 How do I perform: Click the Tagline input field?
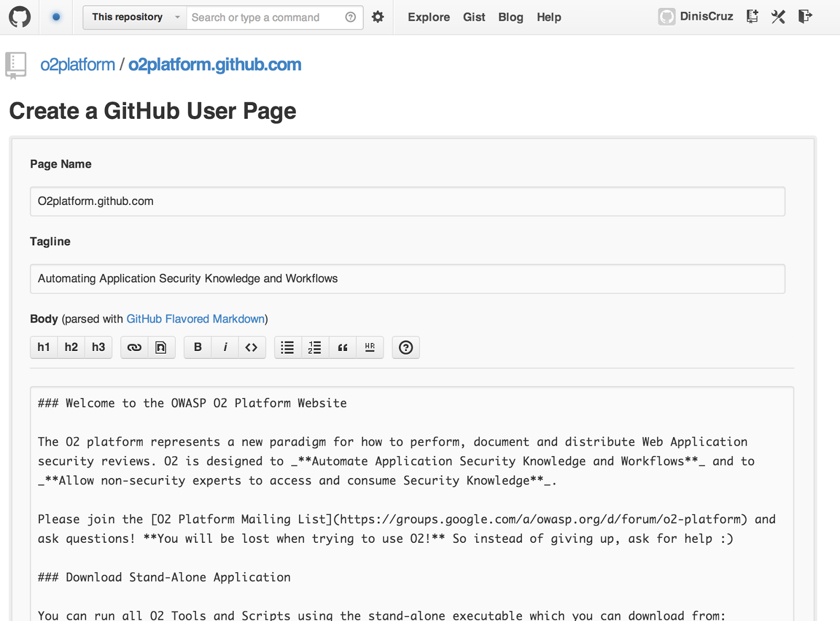[x=407, y=279]
